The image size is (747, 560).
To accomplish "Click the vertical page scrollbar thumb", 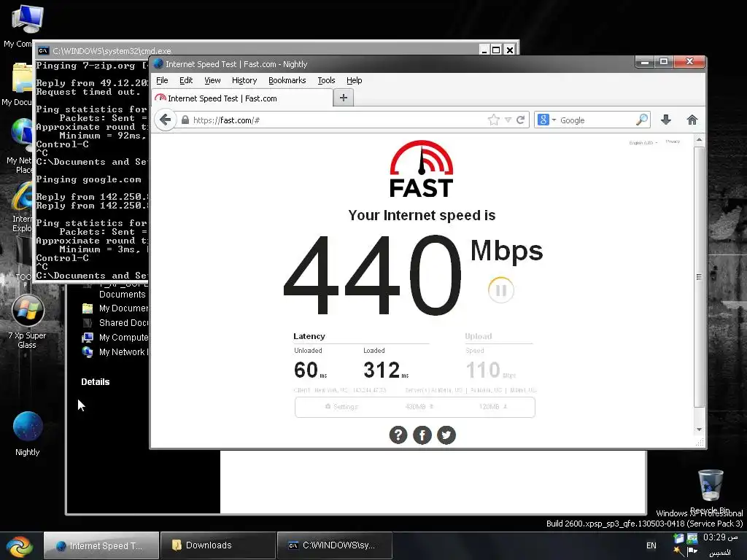I will [x=699, y=276].
